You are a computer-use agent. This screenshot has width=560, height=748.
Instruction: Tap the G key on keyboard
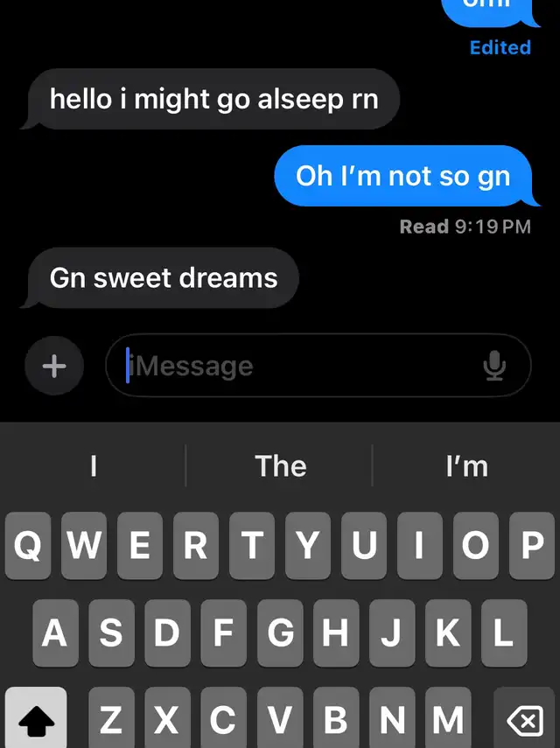tap(281, 633)
